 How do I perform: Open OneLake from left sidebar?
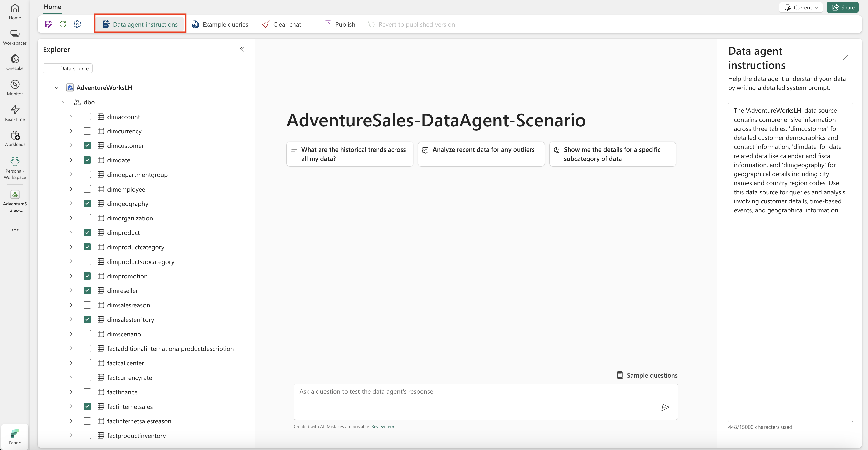(x=15, y=62)
